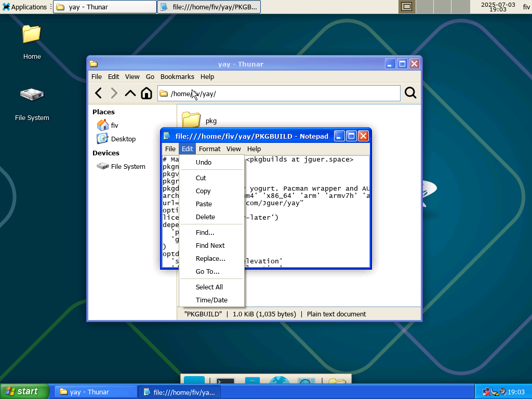Go to home folder via house icon

[147, 94]
